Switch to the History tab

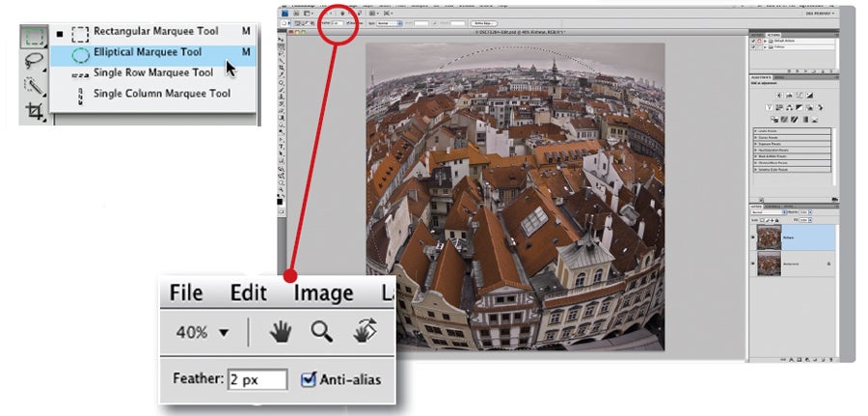click(758, 35)
